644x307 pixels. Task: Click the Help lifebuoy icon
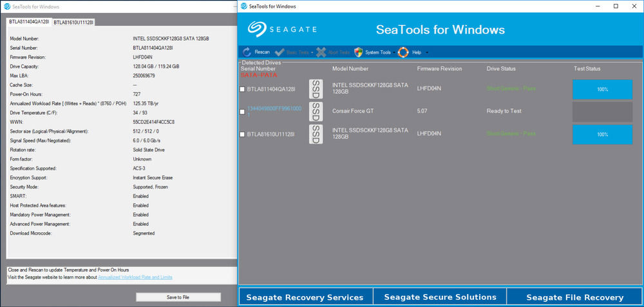pyautogui.click(x=403, y=52)
